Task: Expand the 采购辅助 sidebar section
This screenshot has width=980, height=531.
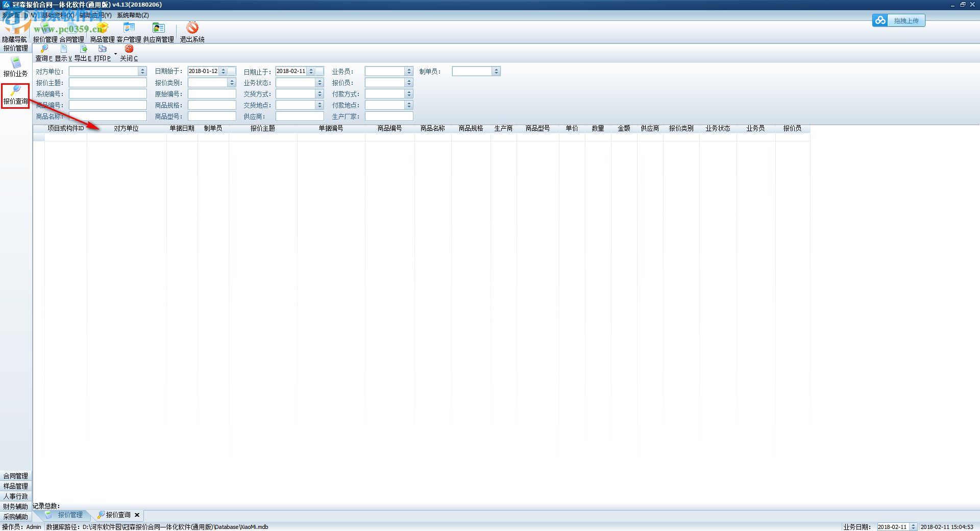Action: (x=16, y=517)
